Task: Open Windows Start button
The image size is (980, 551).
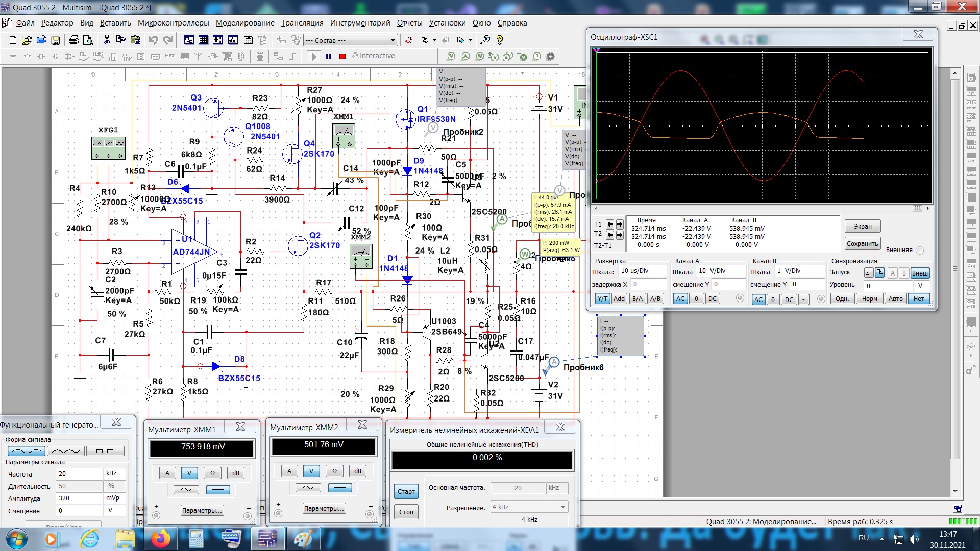Action: (16, 539)
